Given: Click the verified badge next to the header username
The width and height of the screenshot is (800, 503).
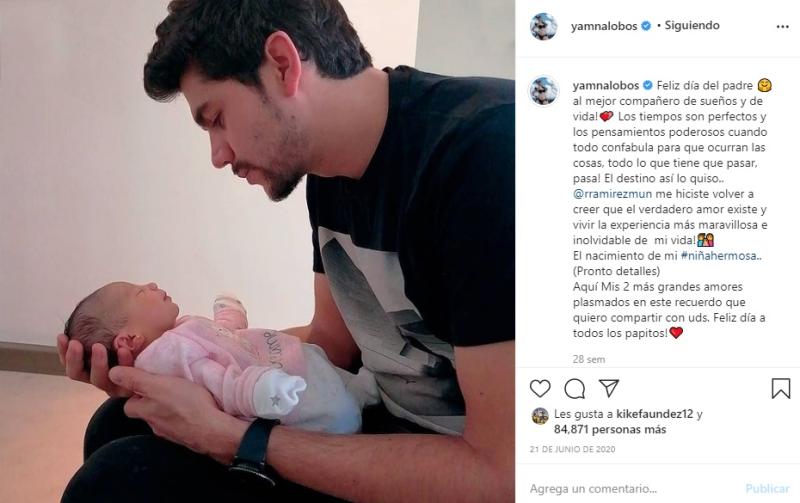Looking at the screenshot, I should [x=646, y=26].
